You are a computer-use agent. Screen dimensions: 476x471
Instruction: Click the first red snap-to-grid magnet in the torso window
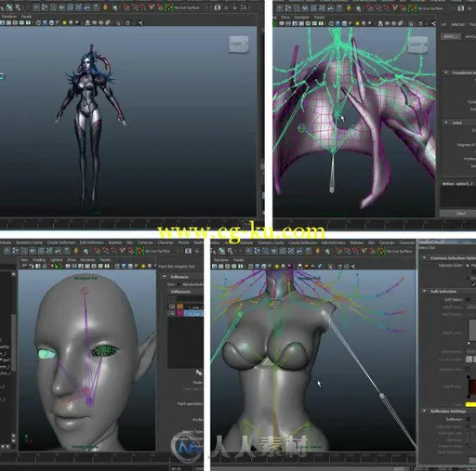(338, 251)
